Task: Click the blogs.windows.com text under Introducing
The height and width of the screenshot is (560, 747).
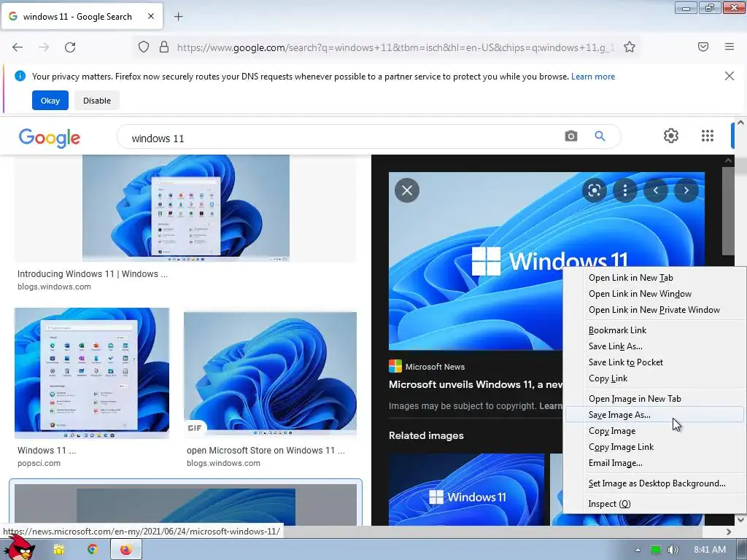Action: point(54,287)
